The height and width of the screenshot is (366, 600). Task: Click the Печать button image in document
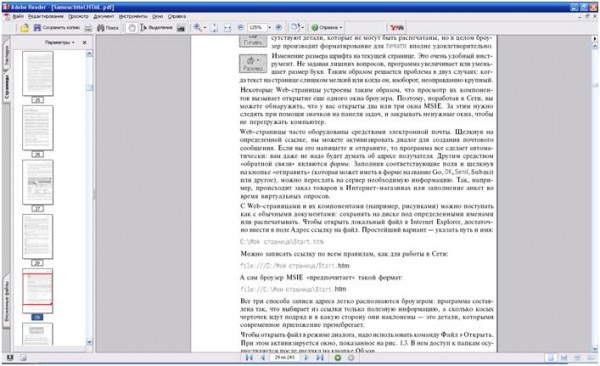(253, 41)
